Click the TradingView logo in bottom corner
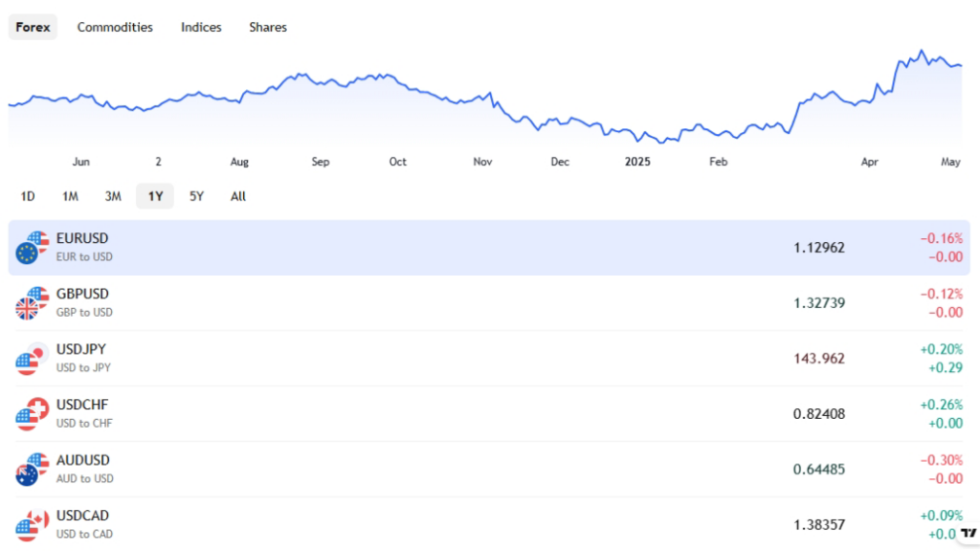 969,533
